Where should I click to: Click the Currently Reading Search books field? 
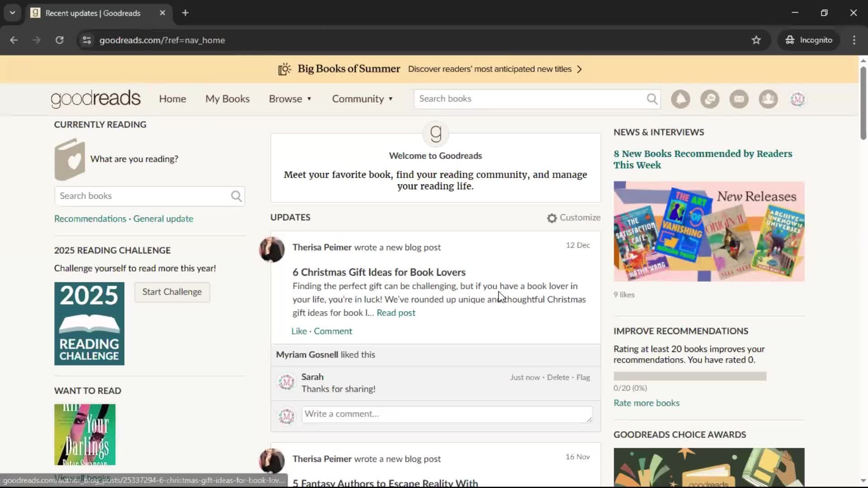[x=142, y=196]
